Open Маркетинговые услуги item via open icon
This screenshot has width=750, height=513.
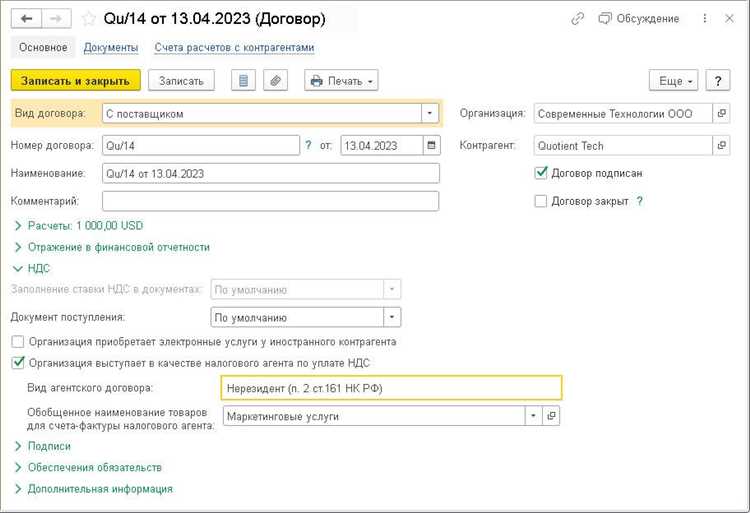click(551, 416)
